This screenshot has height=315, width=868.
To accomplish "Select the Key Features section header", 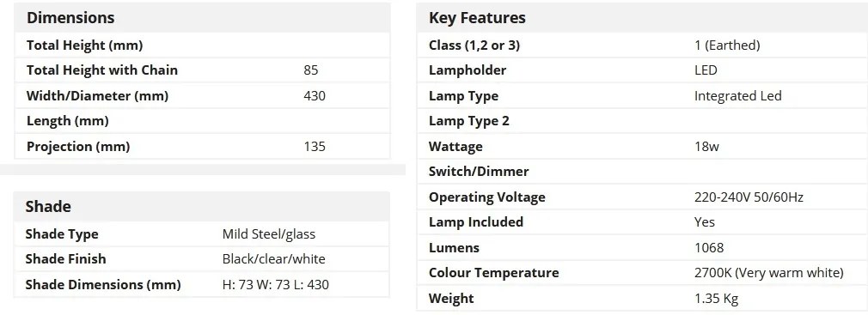I will coord(477,18).
